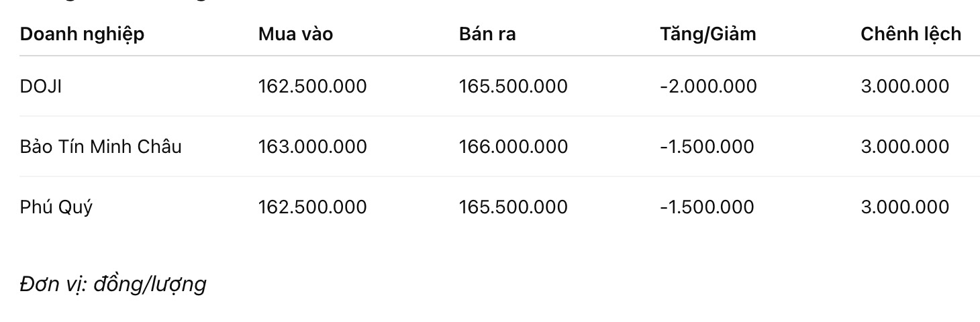Click the Tăng/Giảm column header

click(x=707, y=34)
